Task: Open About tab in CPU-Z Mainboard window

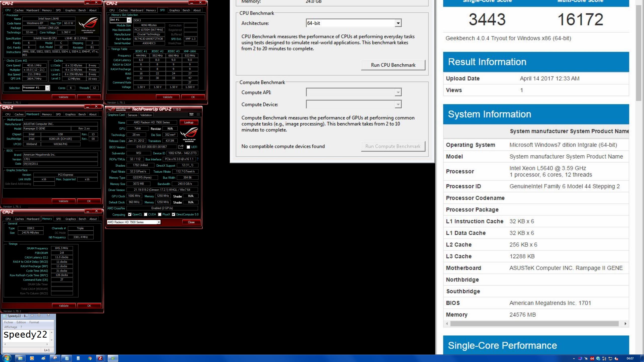Action: (x=93, y=114)
